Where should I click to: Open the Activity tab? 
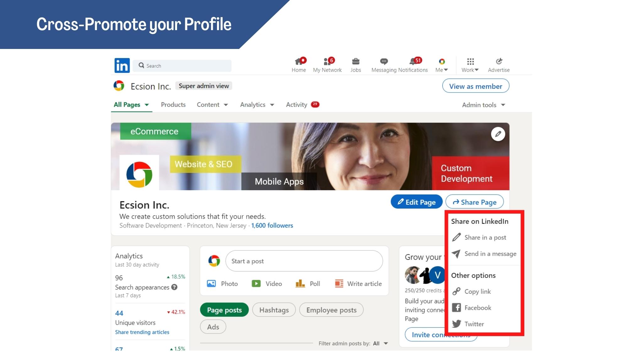(x=303, y=105)
